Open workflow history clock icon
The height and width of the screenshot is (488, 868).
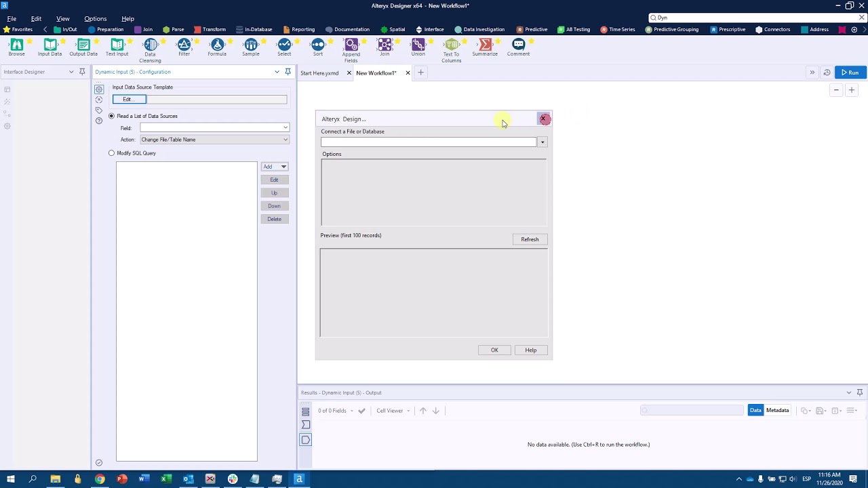tap(827, 73)
